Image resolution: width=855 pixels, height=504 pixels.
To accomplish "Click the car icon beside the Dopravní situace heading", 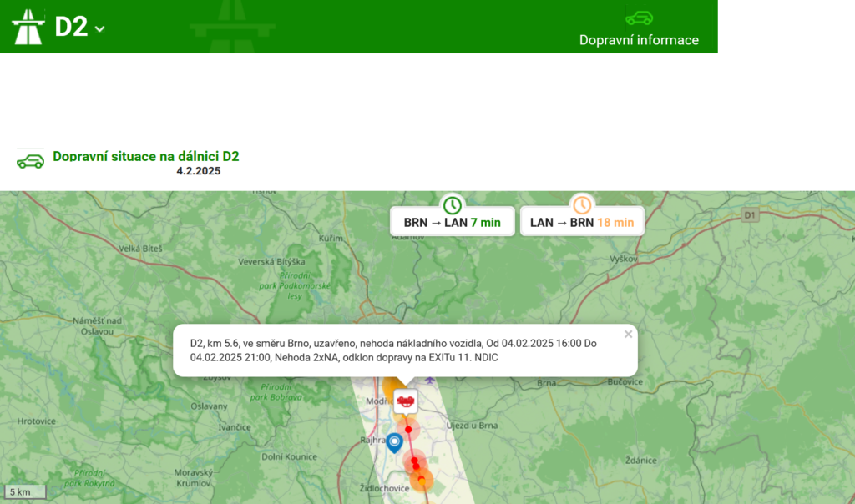I will tap(30, 161).
